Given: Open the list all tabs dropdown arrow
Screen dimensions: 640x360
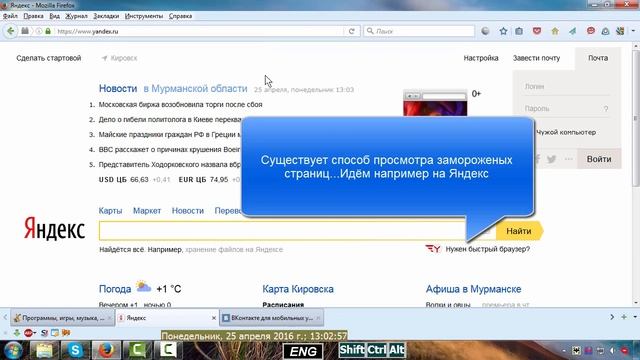Looking at the screenshot, I should pyautogui.click(x=635, y=317).
